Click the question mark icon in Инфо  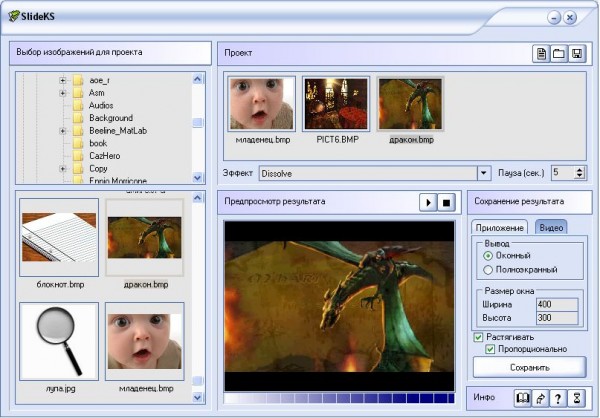tap(558, 398)
